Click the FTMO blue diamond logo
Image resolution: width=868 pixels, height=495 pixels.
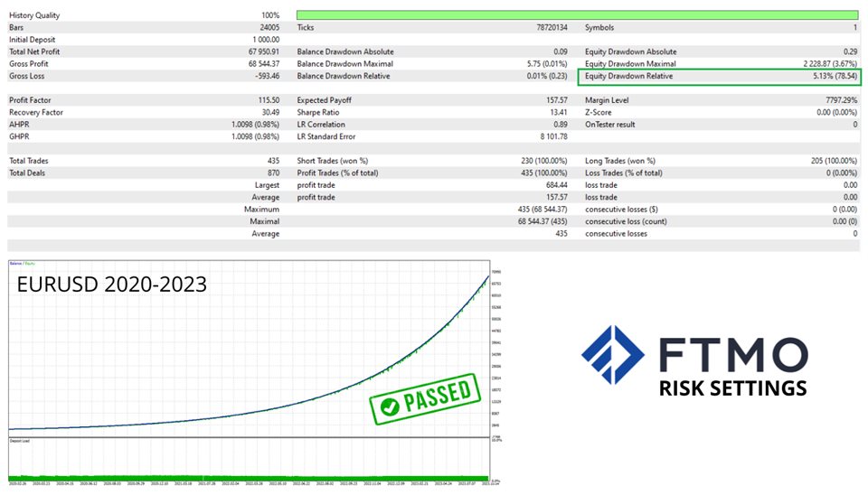click(x=612, y=355)
